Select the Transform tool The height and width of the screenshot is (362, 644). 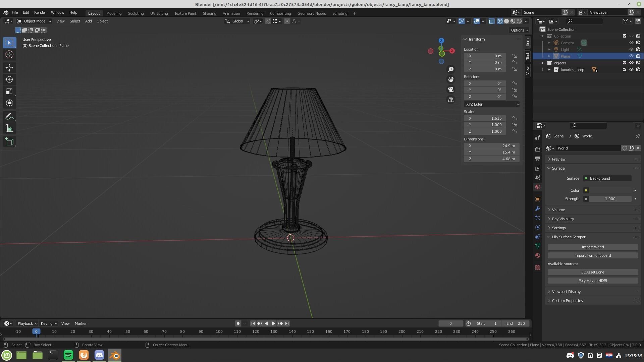click(9, 103)
